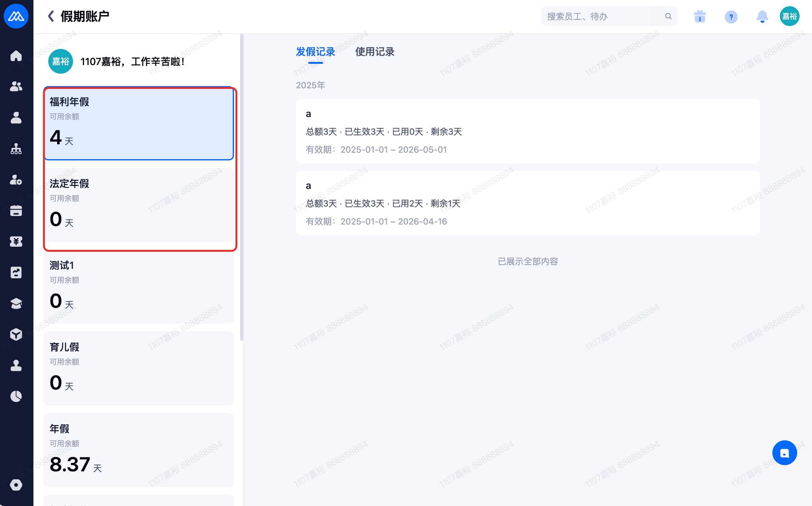
Task: Open the graduation cap training icon
Action: pyautogui.click(x=16, y=303)
